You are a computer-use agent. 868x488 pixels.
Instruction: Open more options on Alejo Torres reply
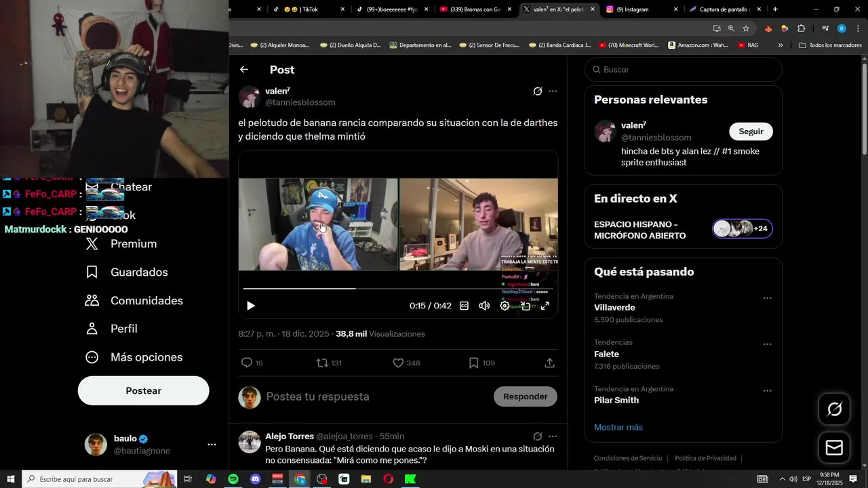pos(553,436)
